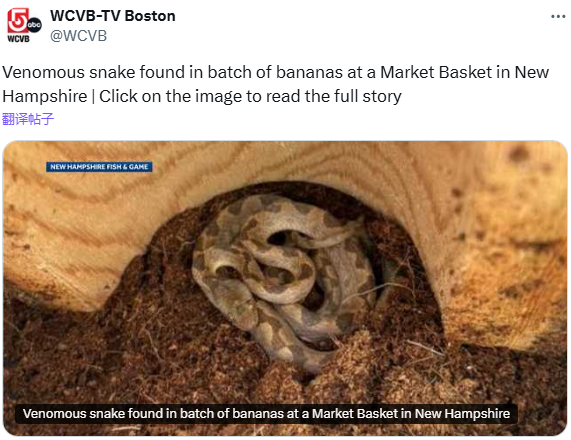Click the red 5 logo in avatar

(17, 20)
